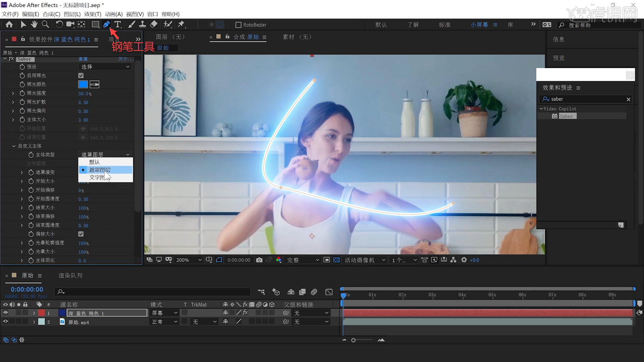Select the Zoom magnifier tool

tap(45, 24)
